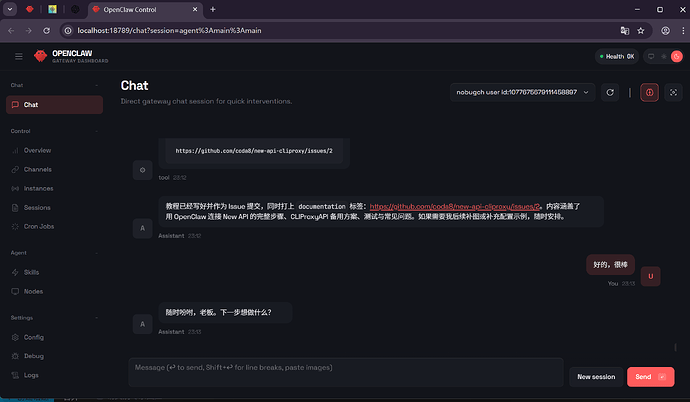Select the system theme monitor icon
Image resolution: width=690 pixels, height=402 pixels.
tap(651, 56)
